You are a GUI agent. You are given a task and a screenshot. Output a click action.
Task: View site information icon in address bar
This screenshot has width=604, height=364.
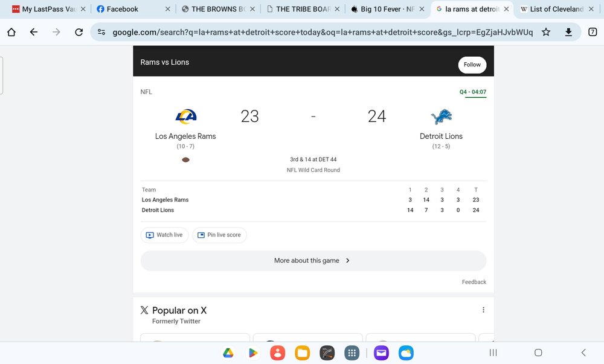(101, 32)
